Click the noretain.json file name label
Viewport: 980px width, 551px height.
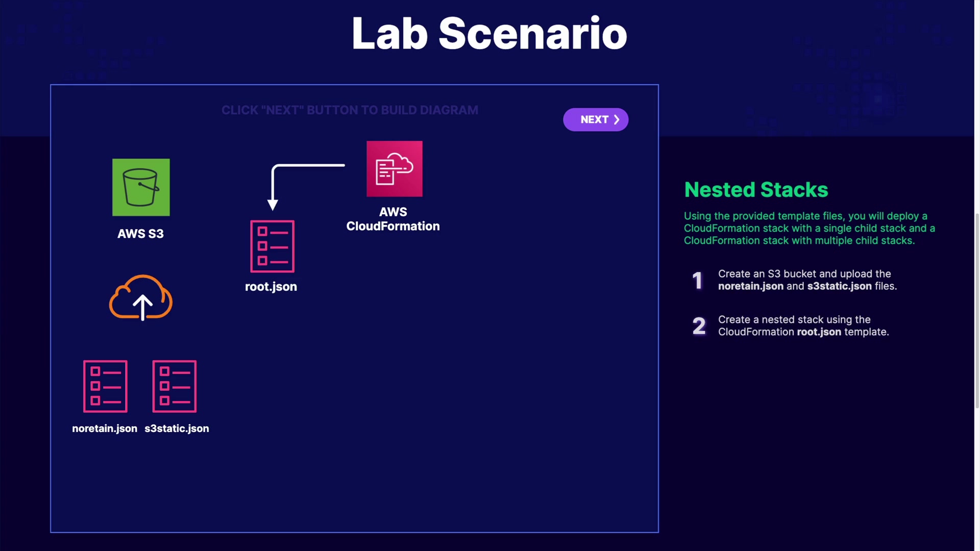[105, 429]
